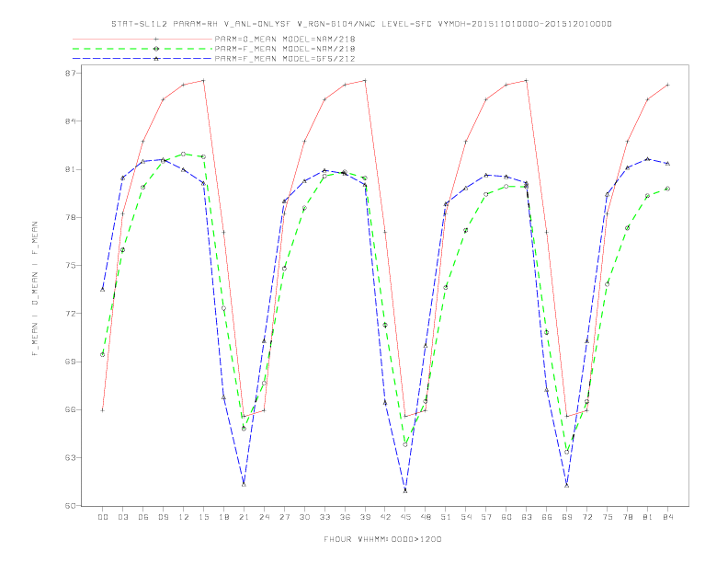Select legend entry PARM=F_MEAN MODEL=NAM/218
This screenshot has width=728, height=563.
[x=285, y=49]
